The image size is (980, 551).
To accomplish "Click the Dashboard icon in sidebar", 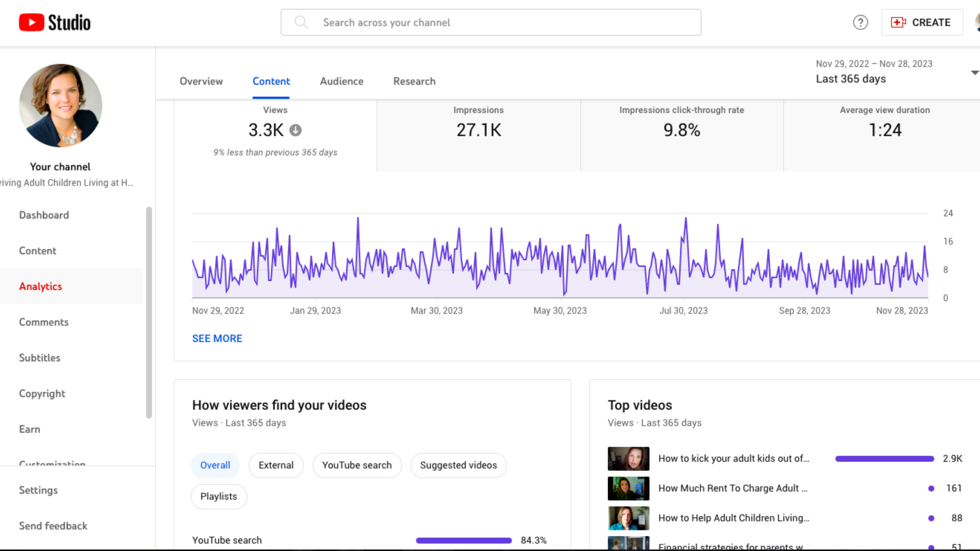I will [x=44, y=215].
